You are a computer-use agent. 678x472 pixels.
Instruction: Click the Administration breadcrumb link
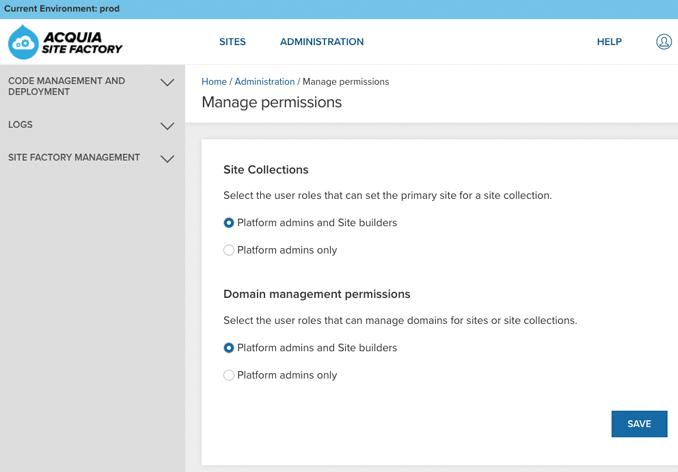(x=264, y=82)
